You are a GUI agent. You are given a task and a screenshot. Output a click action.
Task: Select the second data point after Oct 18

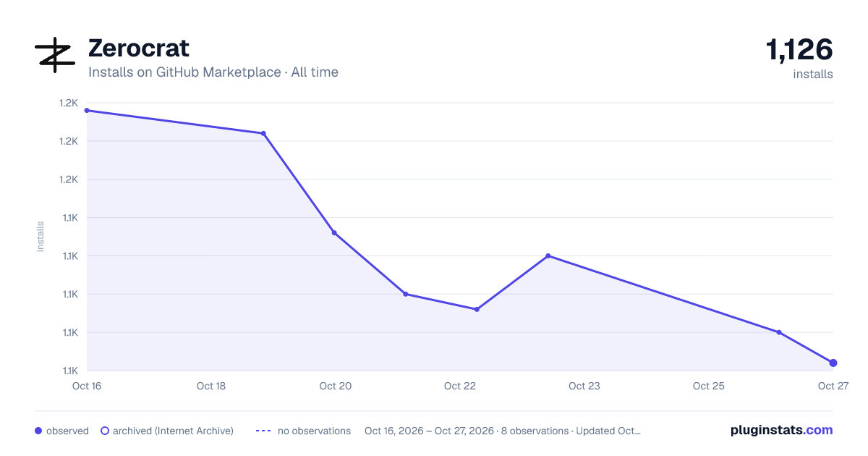point(263,133)
